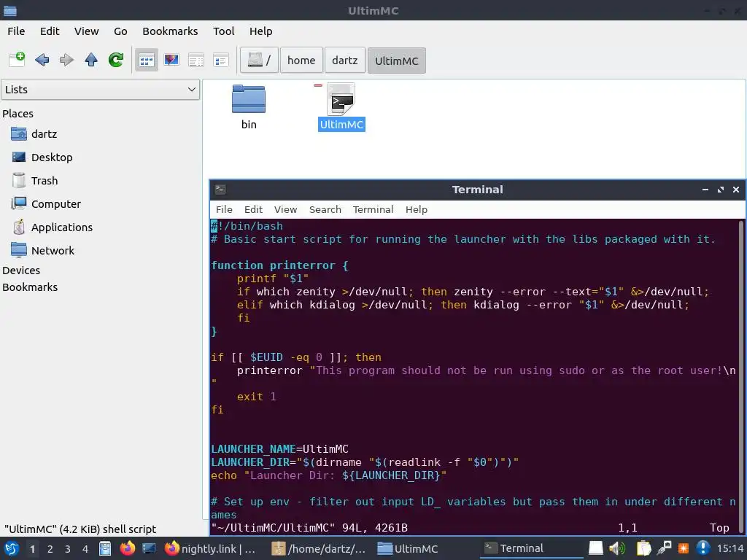Click the new tab/folder icon in toolbar
The width and height of the screenshot is (747, 560).
click(18, 60)
